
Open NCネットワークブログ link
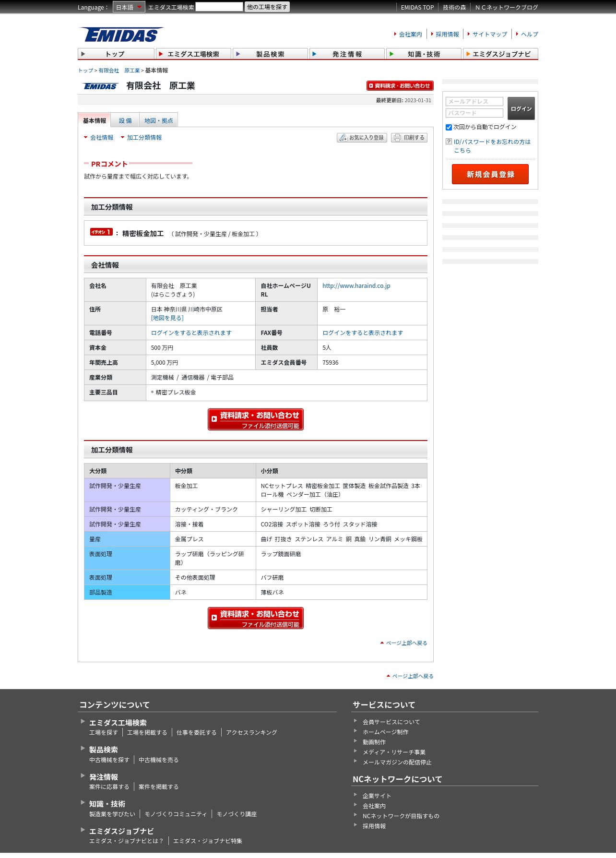point(507,7)
